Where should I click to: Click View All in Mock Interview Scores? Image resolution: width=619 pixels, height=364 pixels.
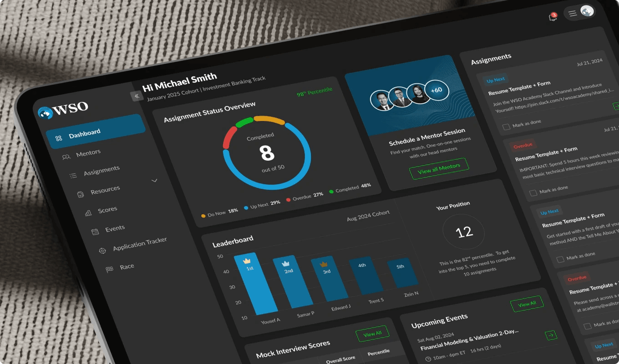click(372, 334)
